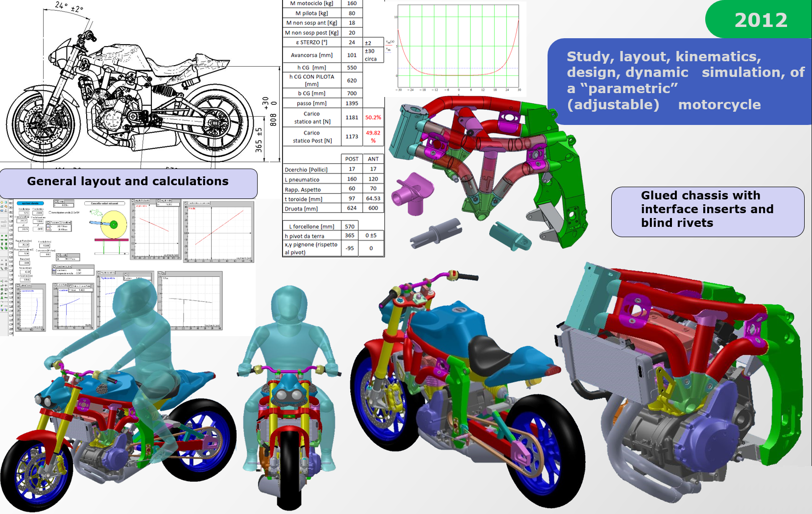Select the 'M non sosp post [Kg]' cell

(x=311, y=33)
